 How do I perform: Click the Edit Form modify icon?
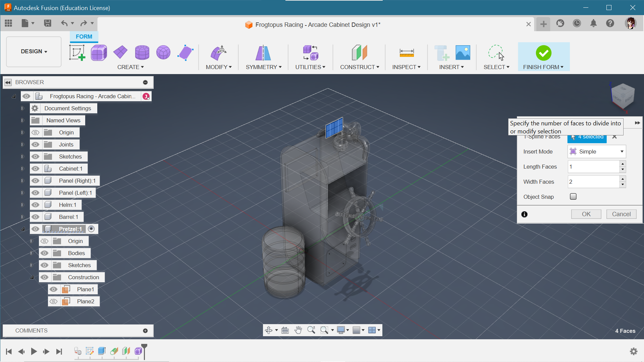coord(218,53)
